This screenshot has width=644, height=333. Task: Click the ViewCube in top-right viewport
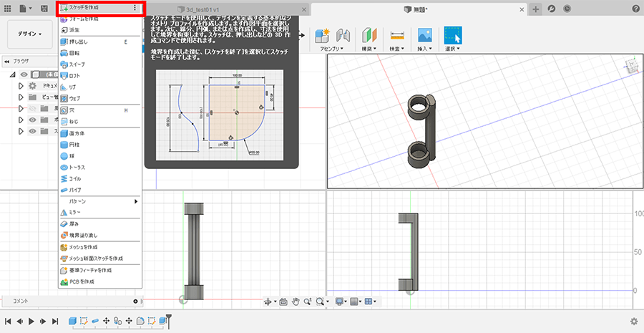coord(632,66)
